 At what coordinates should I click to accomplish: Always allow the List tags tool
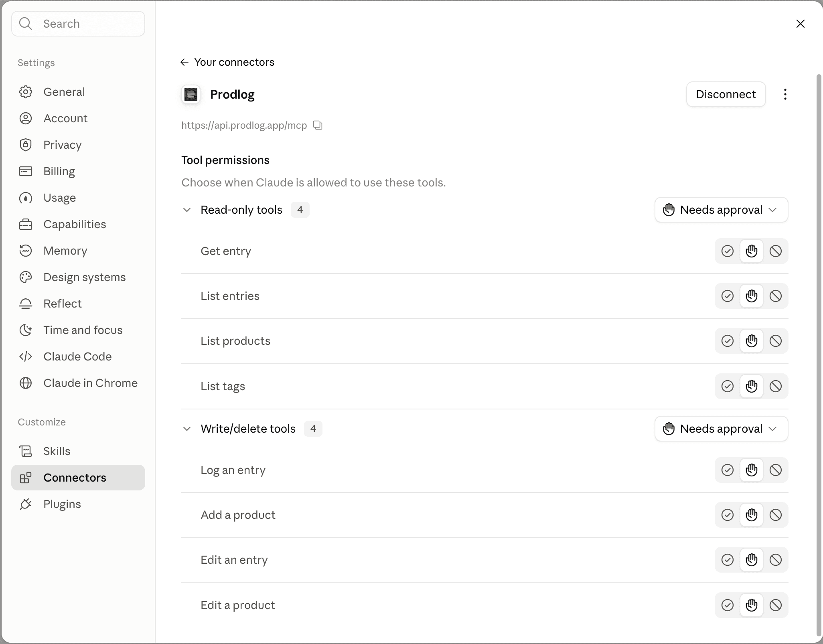[x=727, y=386]
